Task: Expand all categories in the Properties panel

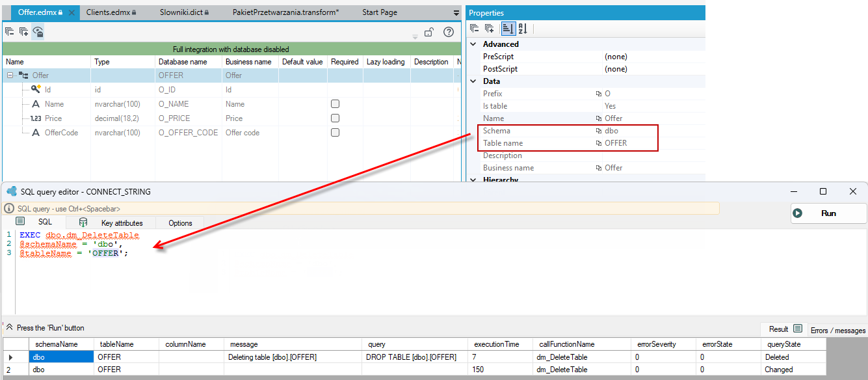Action: click(490, 29)
